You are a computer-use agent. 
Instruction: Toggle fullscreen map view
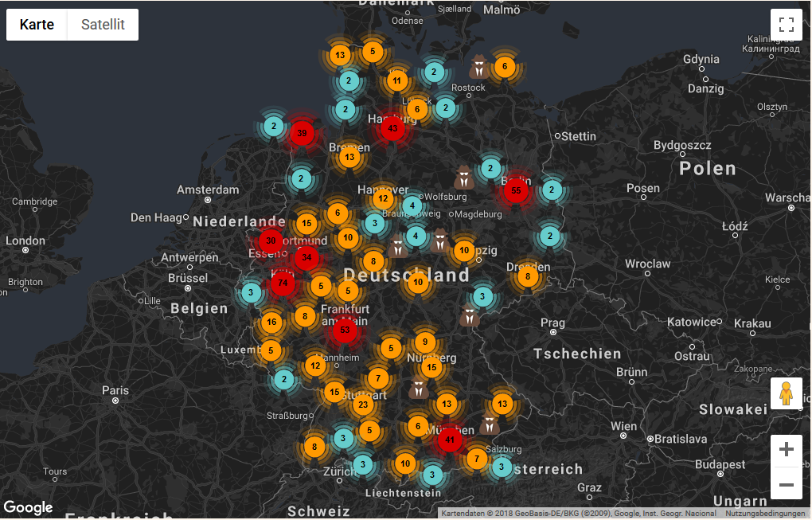click(x=786, y=25)
